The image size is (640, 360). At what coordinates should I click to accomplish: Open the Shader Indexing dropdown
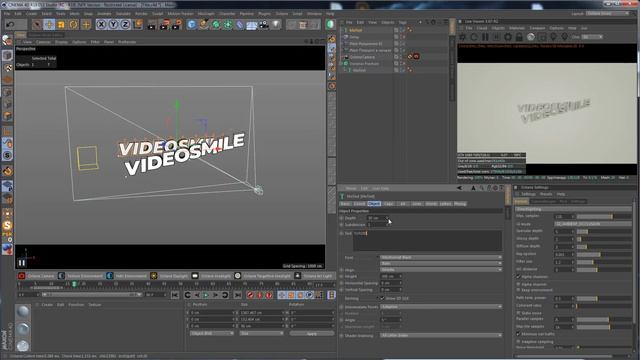441,336
